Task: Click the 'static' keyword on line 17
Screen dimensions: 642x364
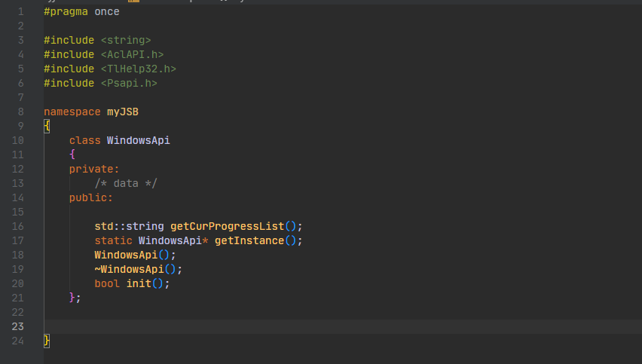Action: coord(114,240)
